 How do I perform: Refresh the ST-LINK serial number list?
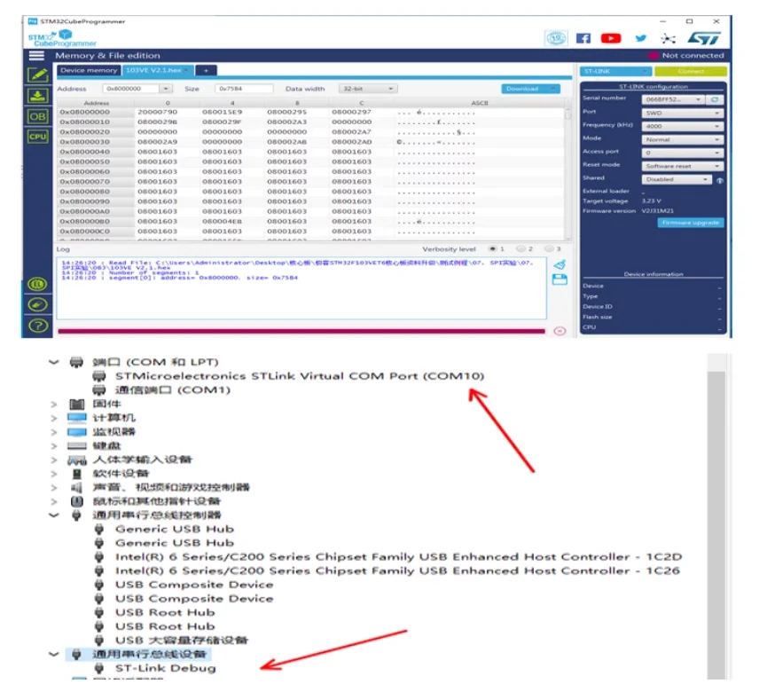point(715,99)
